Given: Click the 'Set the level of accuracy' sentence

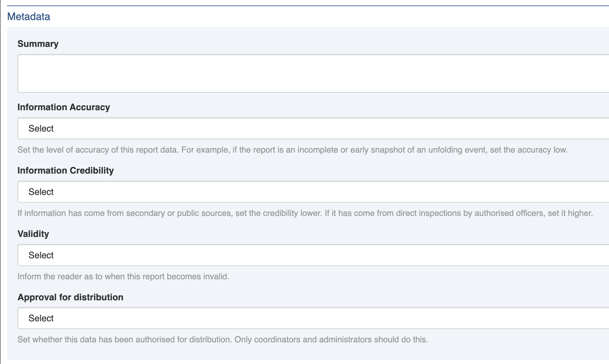Looking at the screenshot, I should tap(98, 150).
